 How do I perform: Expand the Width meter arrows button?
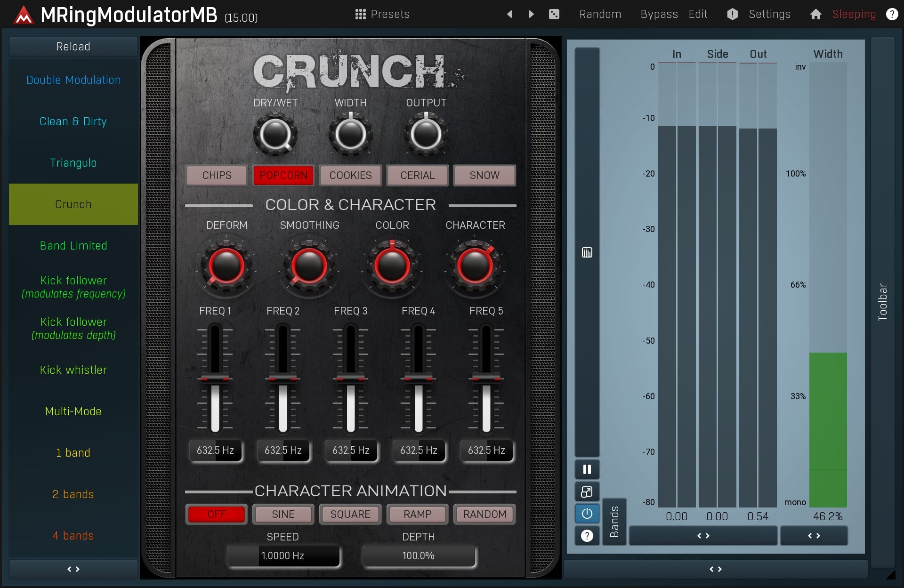[814, 536]
